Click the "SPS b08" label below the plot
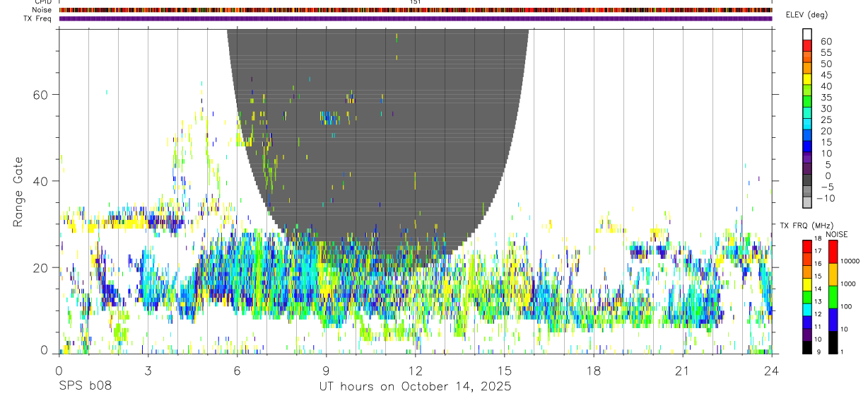Viewport: 868px width, 401px height. click(85, 386)
